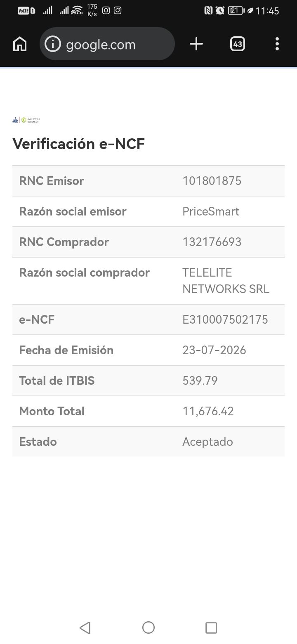Tap the recent apps square button

(x=211, y=628)
